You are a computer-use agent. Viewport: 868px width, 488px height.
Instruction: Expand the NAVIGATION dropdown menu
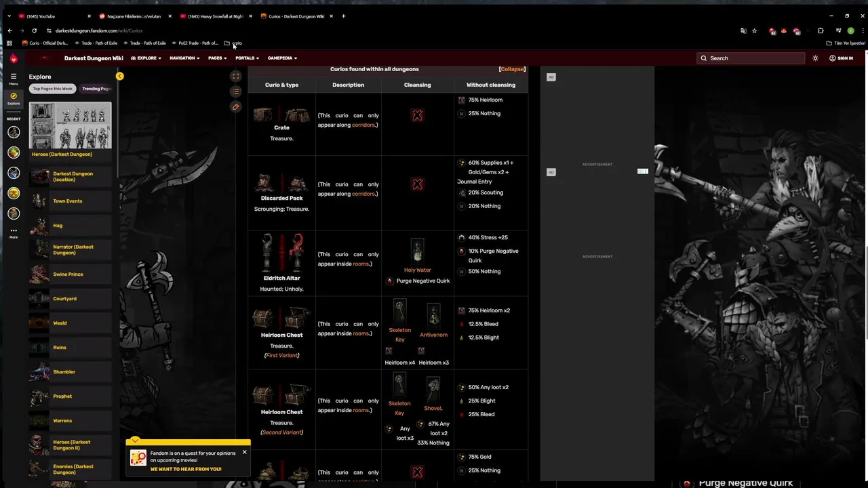tap(184, 58)
